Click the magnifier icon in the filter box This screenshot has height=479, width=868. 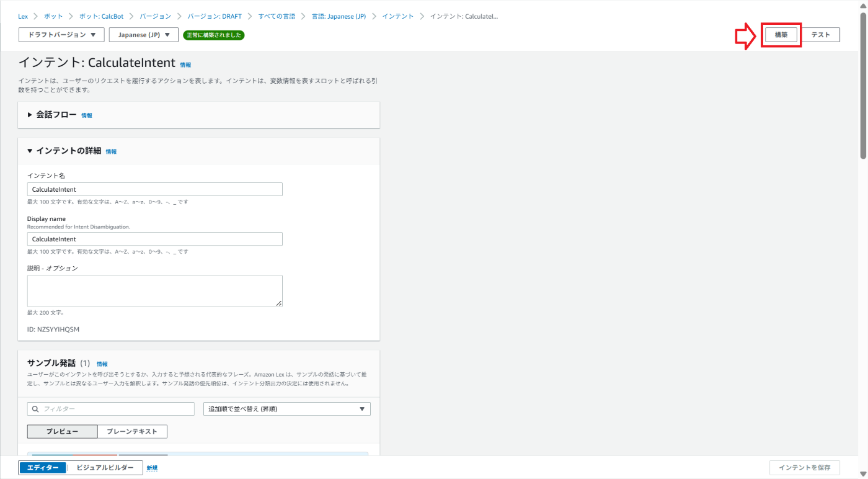click(35, 409)
